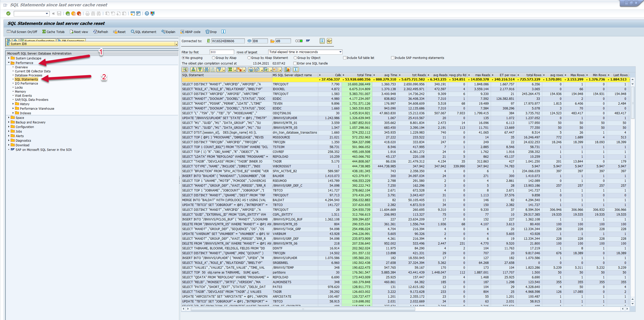Select I/O Performance in navigation tree
The height and width of the screenshot is (320, 644).
(x=26, y=84)
